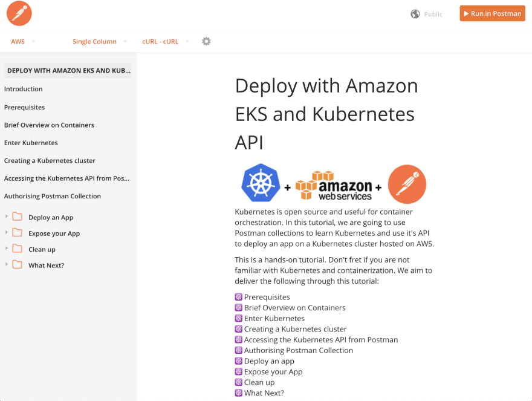Click the What Next? folder icon

[x=18, y=264]
